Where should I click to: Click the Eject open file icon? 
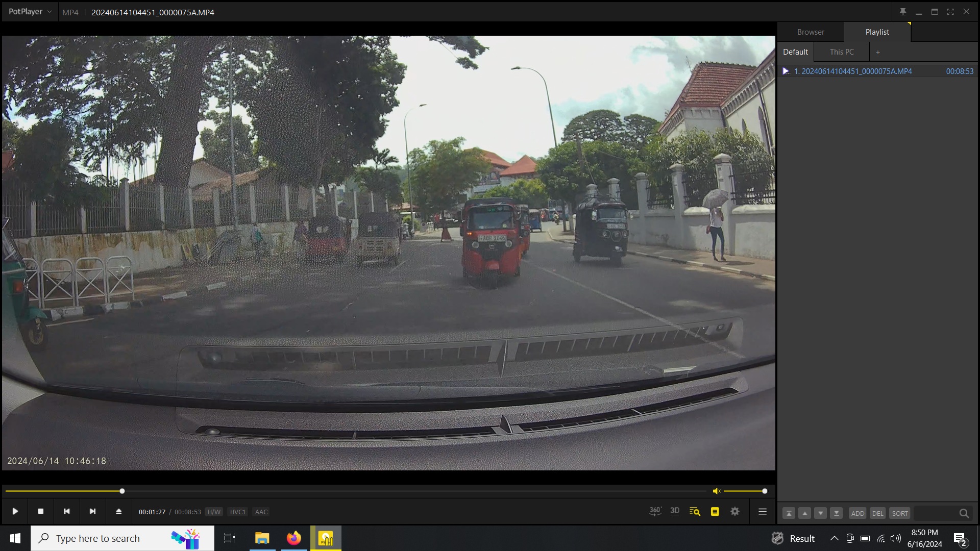click(119, 511)
